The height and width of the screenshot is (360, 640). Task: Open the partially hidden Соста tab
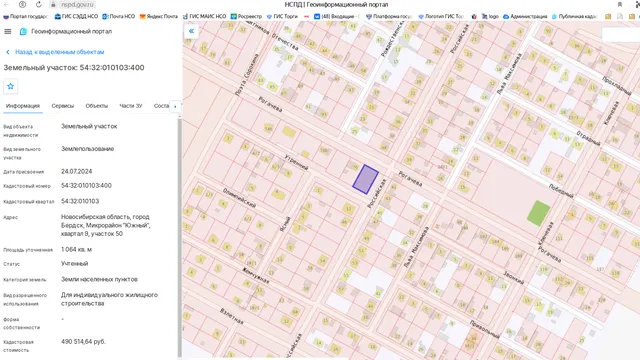(x=161, y=106)
